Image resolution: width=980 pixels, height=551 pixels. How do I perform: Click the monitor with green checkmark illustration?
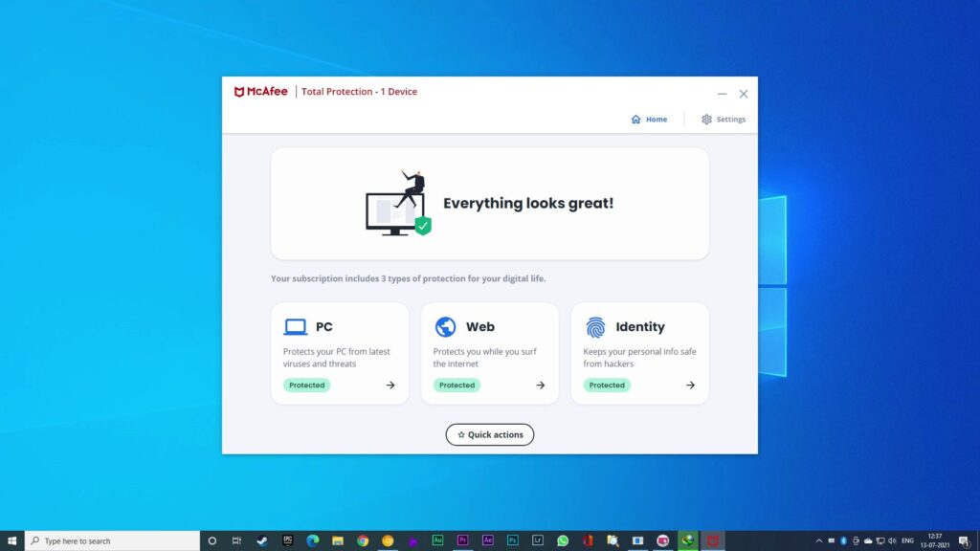coord(398,204)
